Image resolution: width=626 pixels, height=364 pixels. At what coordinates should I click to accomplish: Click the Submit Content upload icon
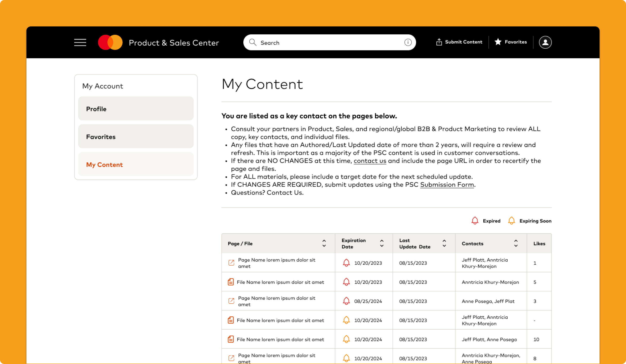click(439, 42)
